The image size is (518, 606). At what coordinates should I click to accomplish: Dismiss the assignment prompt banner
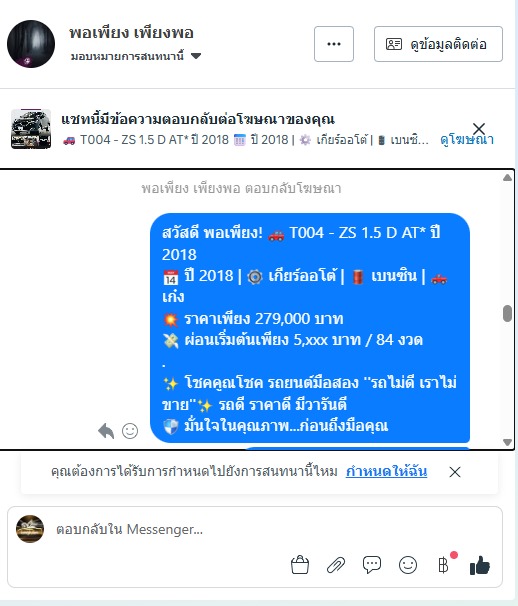pos(455,472)
